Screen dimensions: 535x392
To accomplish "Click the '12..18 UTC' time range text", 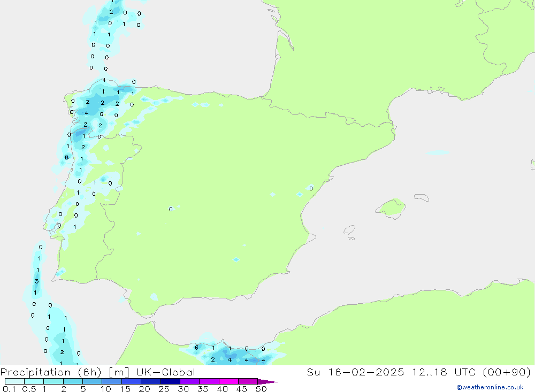I will [444, 372].
